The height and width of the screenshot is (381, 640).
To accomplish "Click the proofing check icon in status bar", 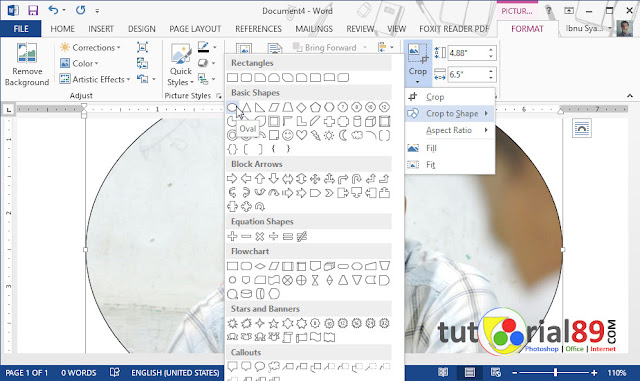I will pyautogui.click(x=115, y=372).
